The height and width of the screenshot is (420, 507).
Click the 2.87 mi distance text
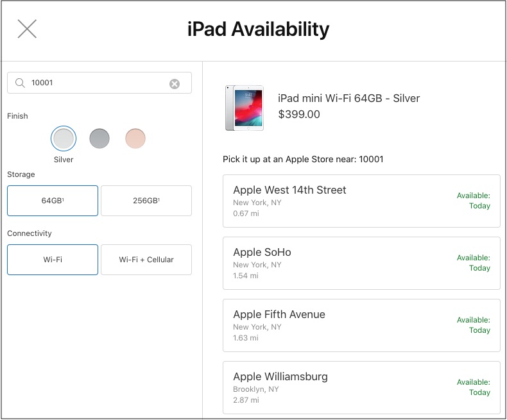(x=246, y=400)
